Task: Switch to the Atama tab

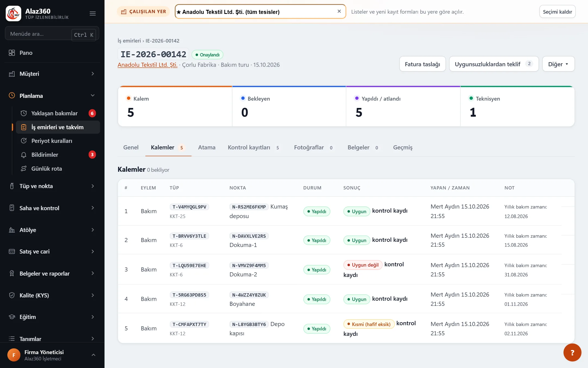Action: pos(207,147)
